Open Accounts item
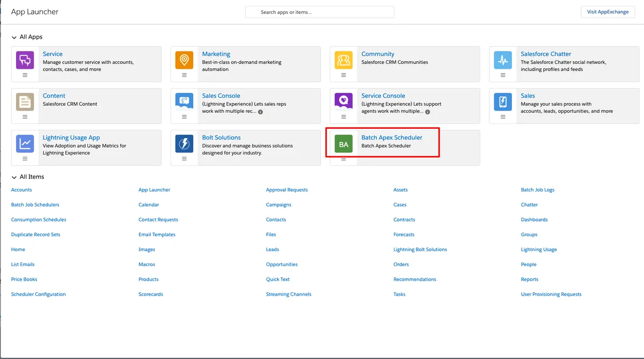Image resolution: width=644 pixels, height=359 pixels. tap(21, 190)
